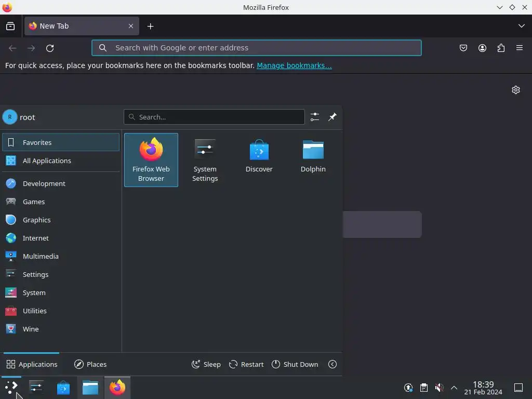
Task: Close the New Tab tab
Action: point(131,26)
